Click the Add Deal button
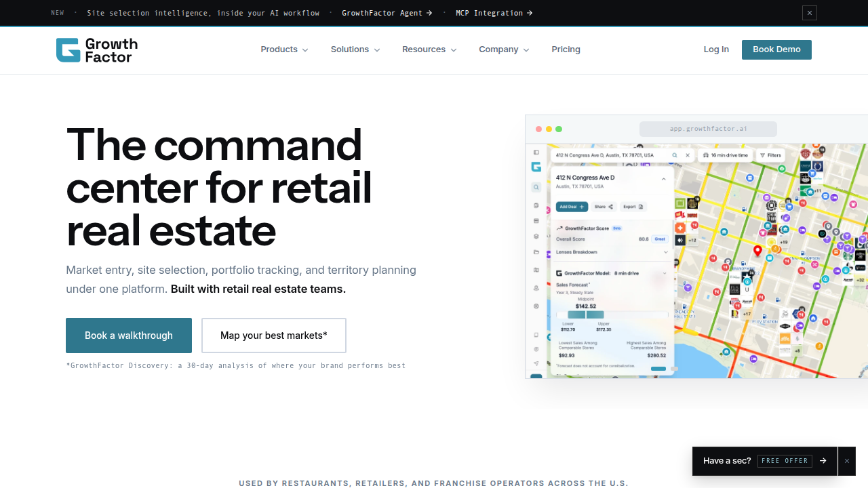The width and height of the screenshot is (868, 488). [572, 207]
